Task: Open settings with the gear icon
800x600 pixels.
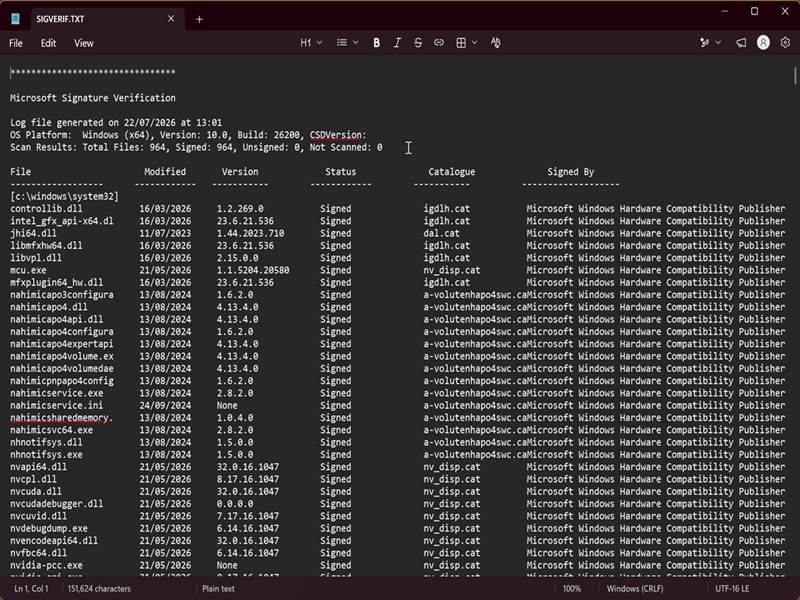Action: (785, 43)
